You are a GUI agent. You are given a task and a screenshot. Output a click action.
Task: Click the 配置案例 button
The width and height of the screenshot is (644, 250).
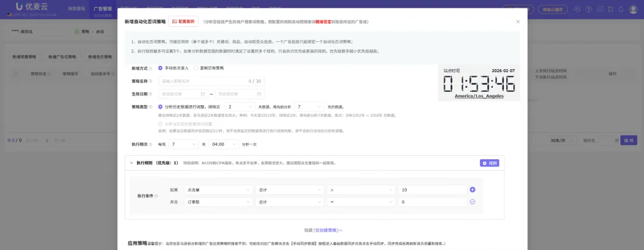click(183, 21)
